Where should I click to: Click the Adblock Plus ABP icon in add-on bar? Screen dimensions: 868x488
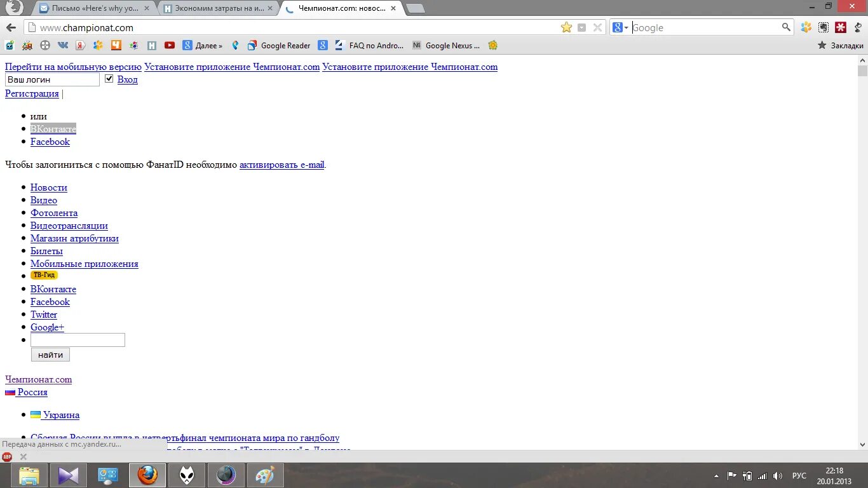[x=7, y=456]
